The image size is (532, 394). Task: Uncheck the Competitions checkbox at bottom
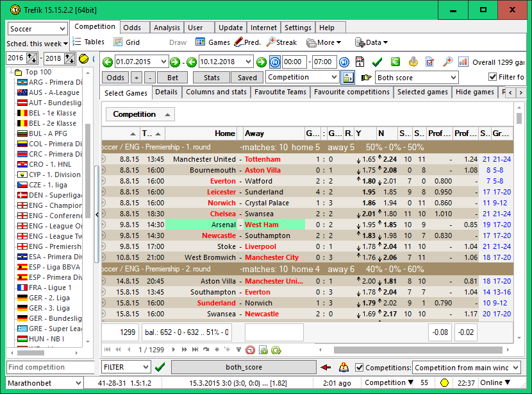coord(359,368)
